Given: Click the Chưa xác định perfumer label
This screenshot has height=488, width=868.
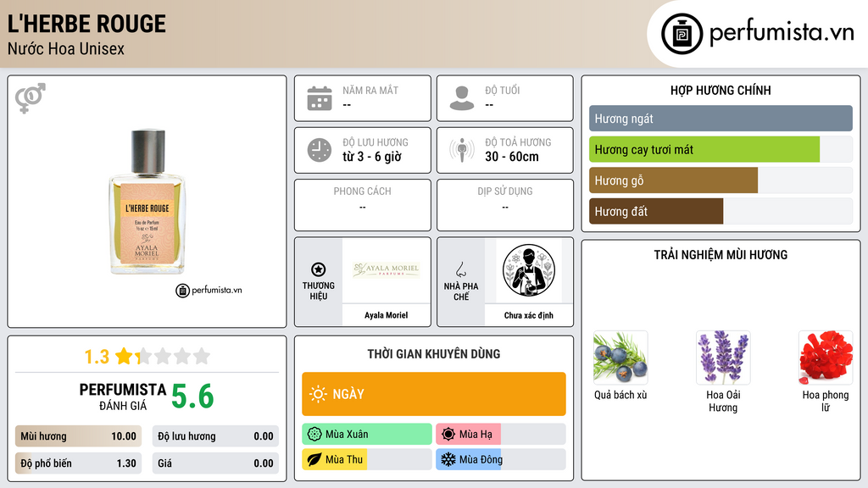Looking at the screenshot, I should click(x=529, y=315).
